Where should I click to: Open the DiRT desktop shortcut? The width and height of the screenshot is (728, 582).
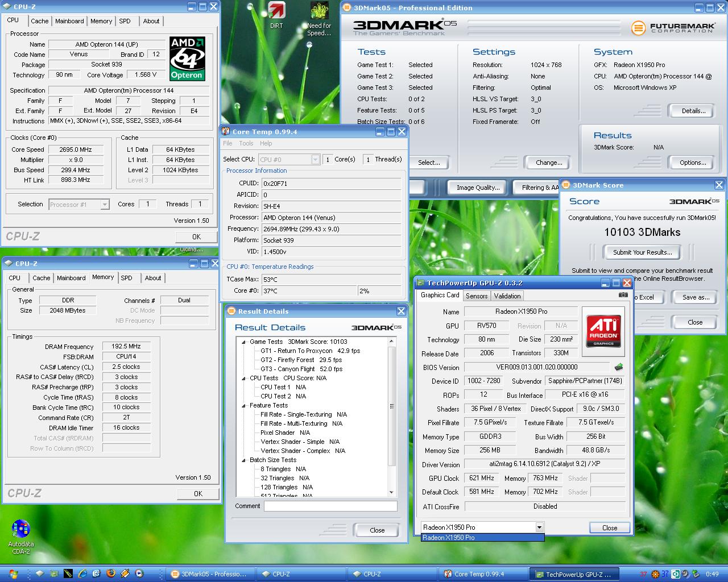click(276, 15)
